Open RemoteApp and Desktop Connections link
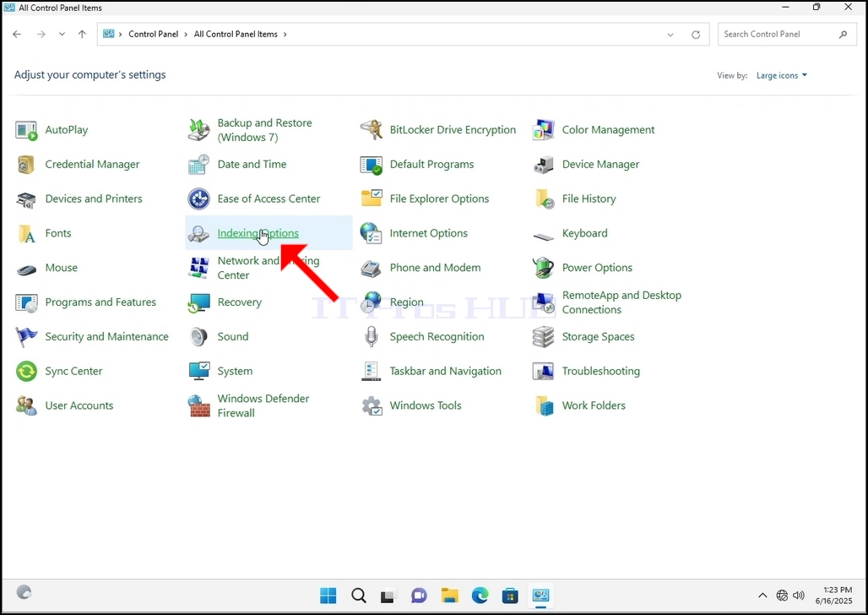Screen dimensions: 868x615 (x=621, y=302)
